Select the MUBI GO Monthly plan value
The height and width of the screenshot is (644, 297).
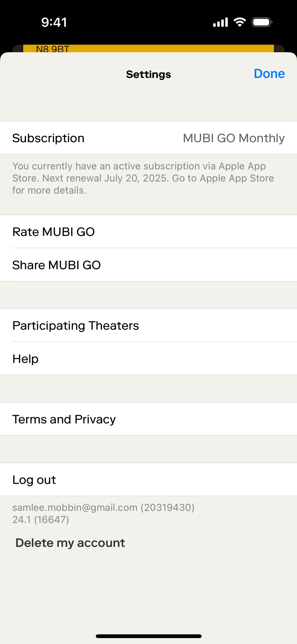[233, 138]
